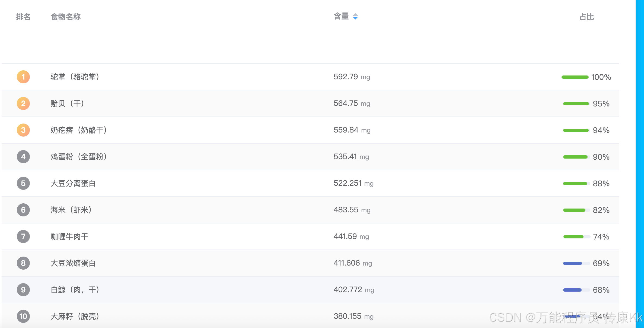The image size is (644, 328).
Task: Click the 食物名称 column header
Action: click(x=66, y=17)
